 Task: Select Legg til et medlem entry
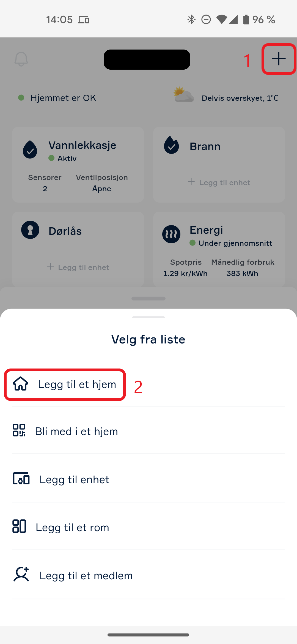pyautogui.click(x=148, y=575)
